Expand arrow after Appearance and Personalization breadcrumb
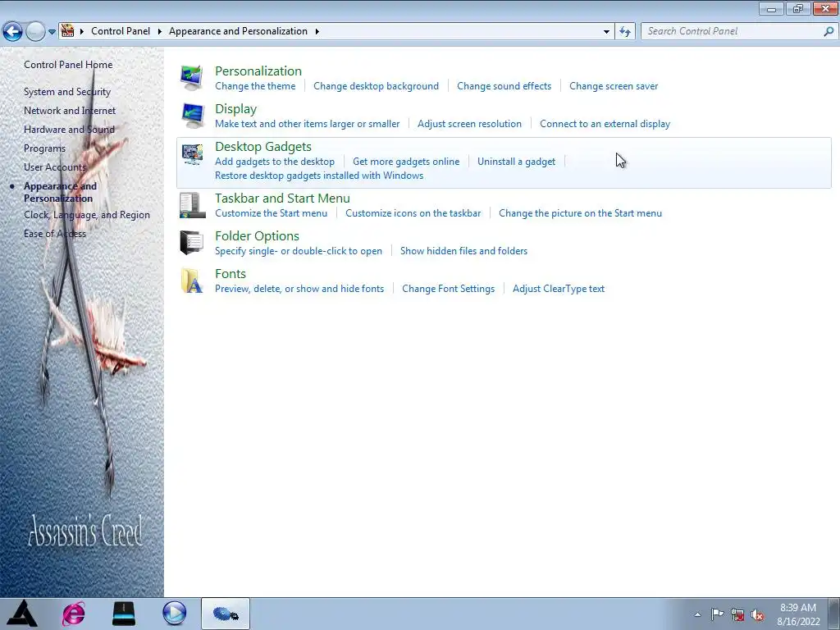 tap(317, 32)
